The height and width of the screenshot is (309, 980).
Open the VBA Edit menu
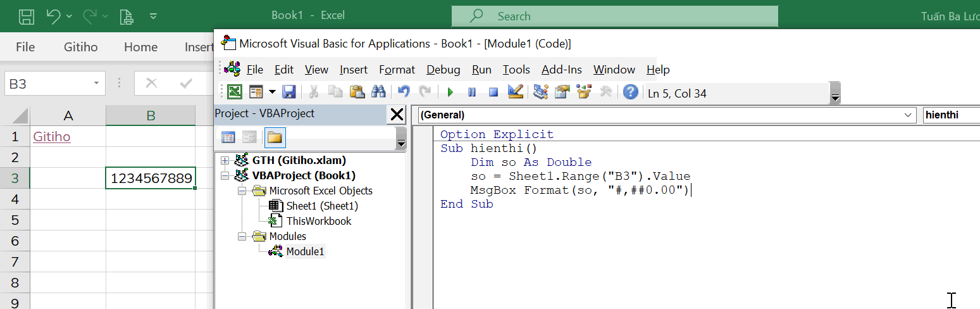coord(284,70)
